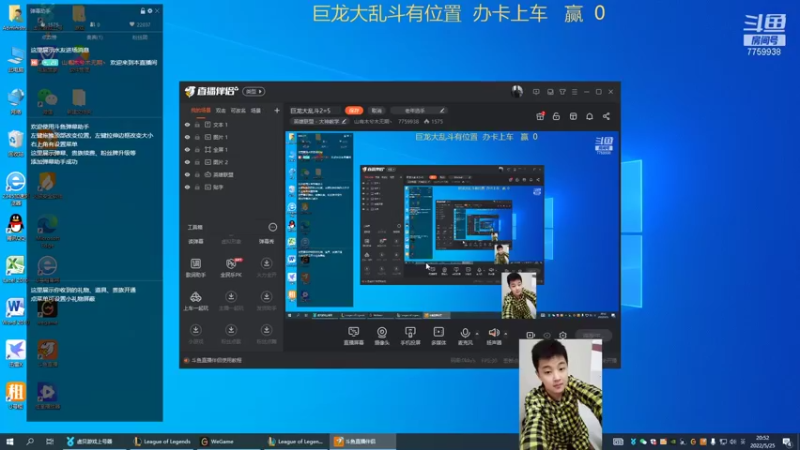Open the taskbar clock showing 20:52
The height and width of the screenshot is (450, 800).
762,441
